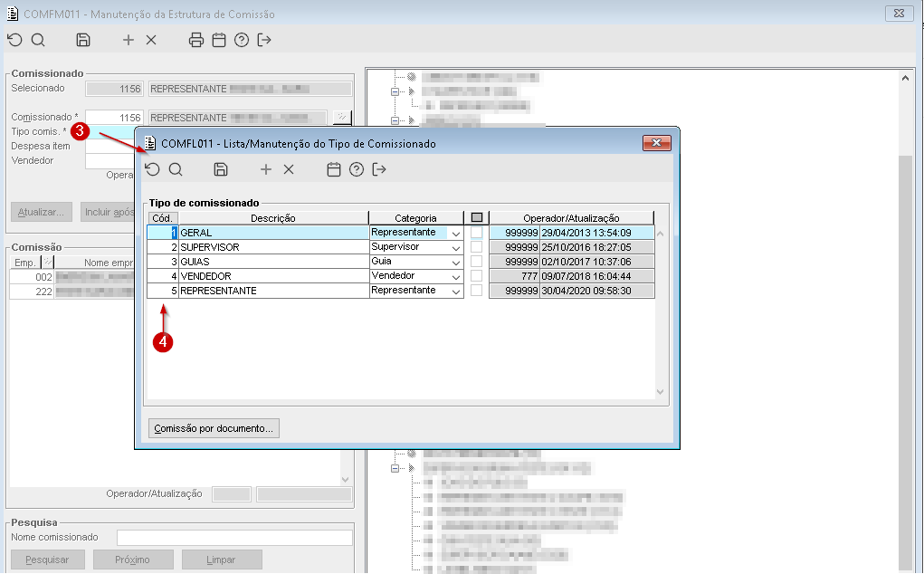Click Comissionado code field showing 1156
Viewport: 924px width, 574px height.
coord(114,118)
